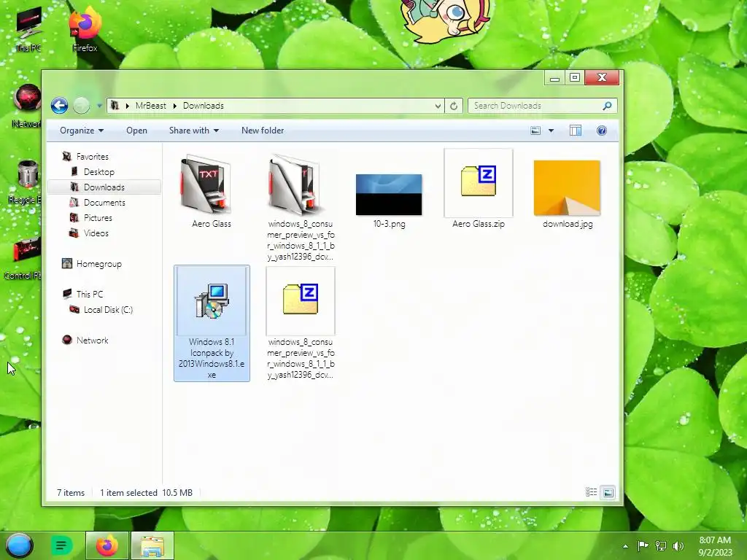Select the Windows 8.1 Iconpack exe file
Image resolution: width=747 pixels, height=560 pixels.
click(212, 323)
